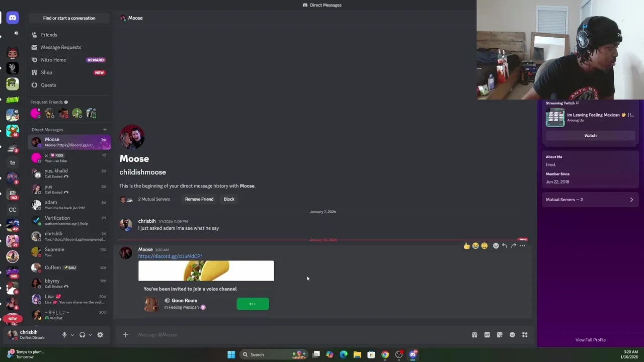React with laughing crying emoji
Screen dimensions: 644x362
coord(475,246)
